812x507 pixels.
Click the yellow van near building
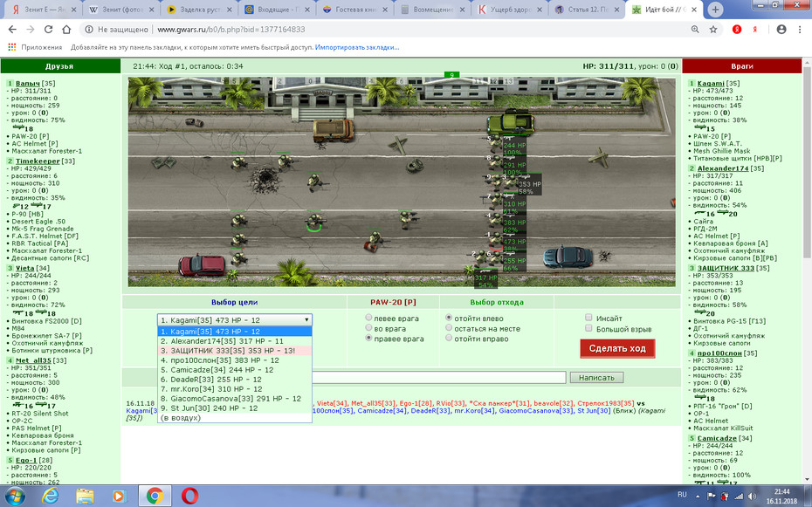[x=334, y=130]
